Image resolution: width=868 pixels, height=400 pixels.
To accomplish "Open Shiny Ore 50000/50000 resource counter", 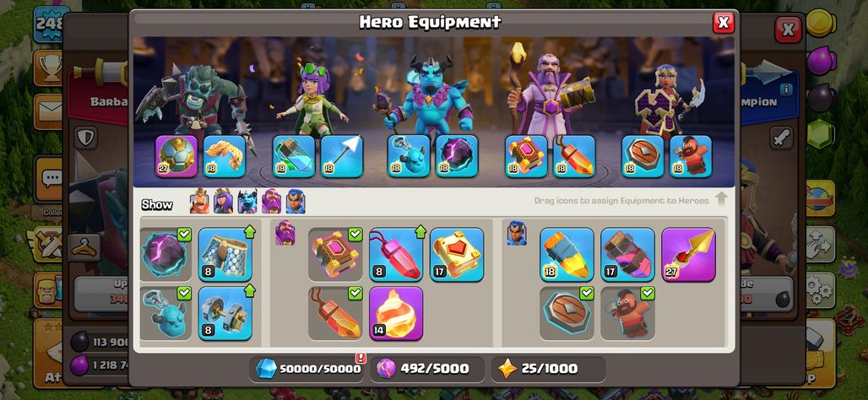I will point(309,369).
